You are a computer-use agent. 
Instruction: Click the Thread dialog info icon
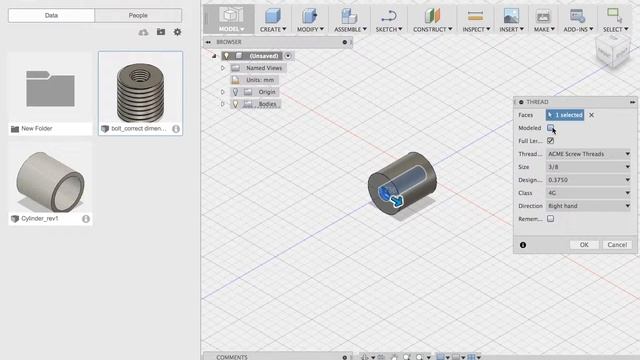tap(523, 245)
